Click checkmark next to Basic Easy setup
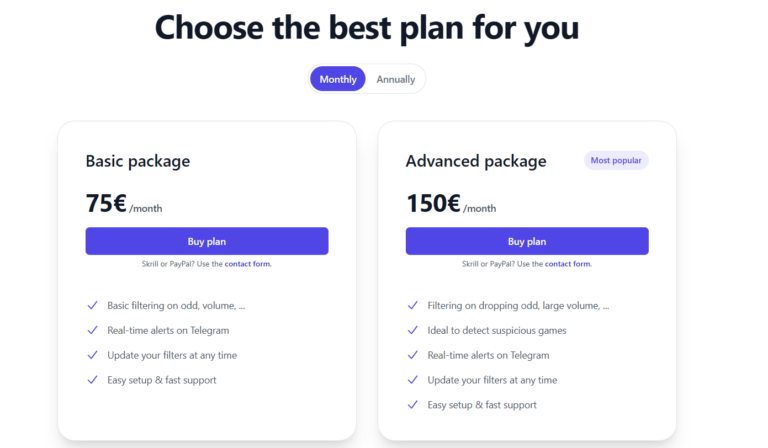This screenshot has width=768, height=448. tap(92, 380)
